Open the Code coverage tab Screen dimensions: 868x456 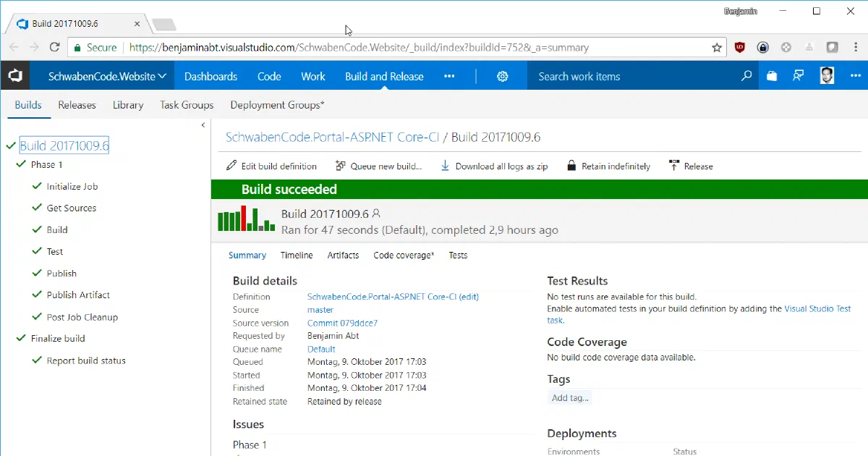[404, 255]
